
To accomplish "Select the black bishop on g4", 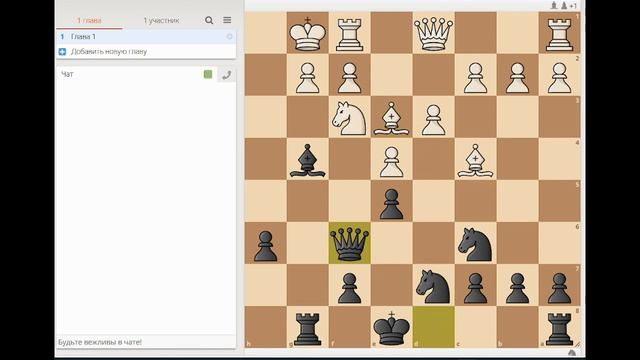I will (307, 159).
